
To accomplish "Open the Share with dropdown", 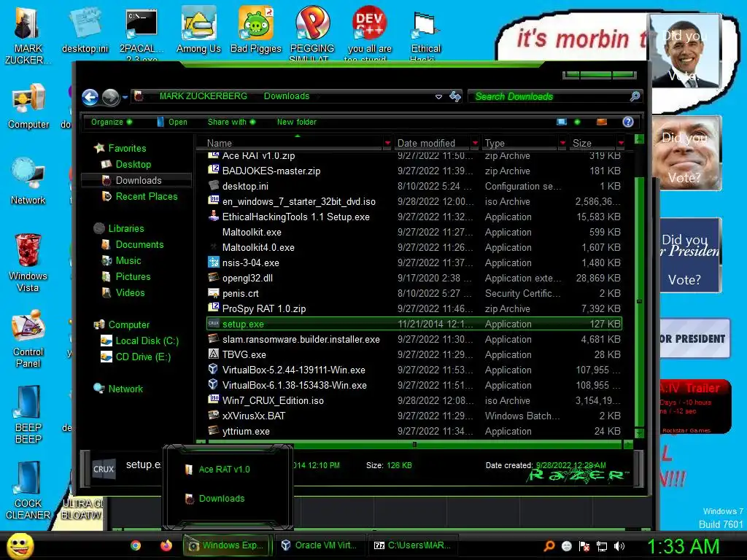I will 231,122.
